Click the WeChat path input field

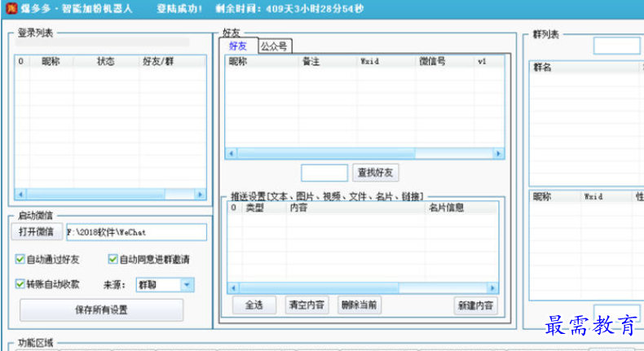(x=136, y=232)
